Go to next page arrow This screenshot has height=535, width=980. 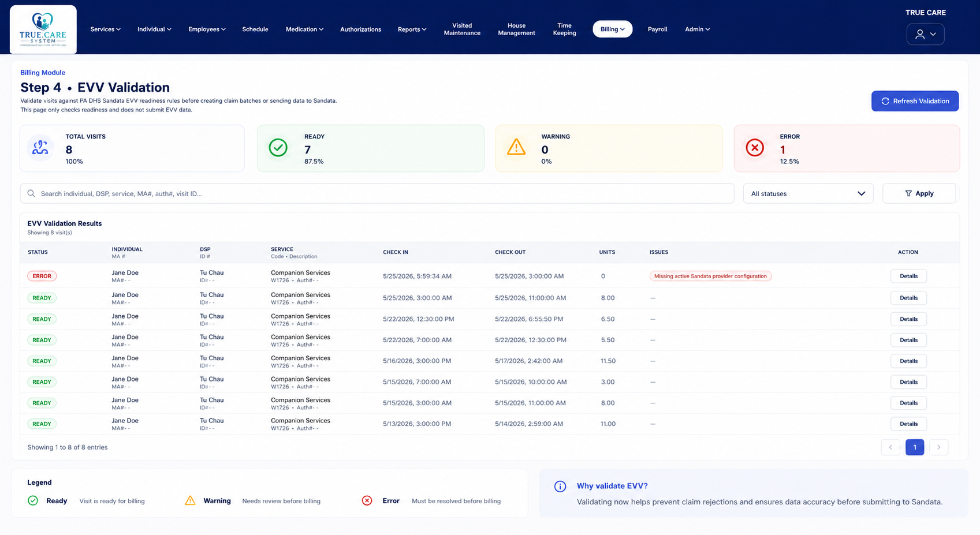pos(938,447)
